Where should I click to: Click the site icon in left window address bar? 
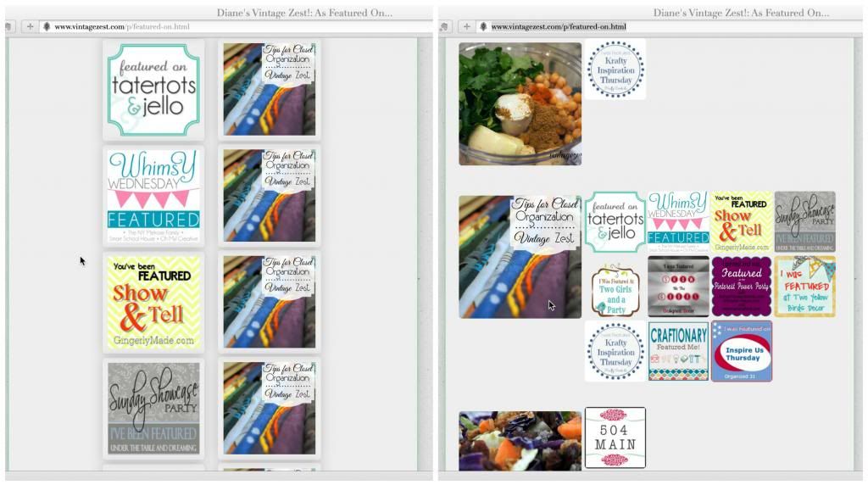click(x=47, y=26)
